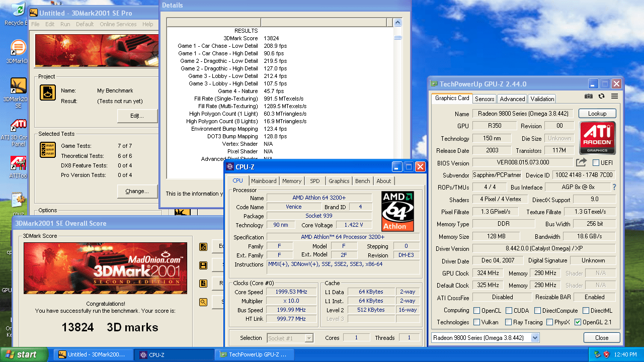Open Recycle Bin on the desktop
Screen dimensions: 644x362
(x=18, y=12)
